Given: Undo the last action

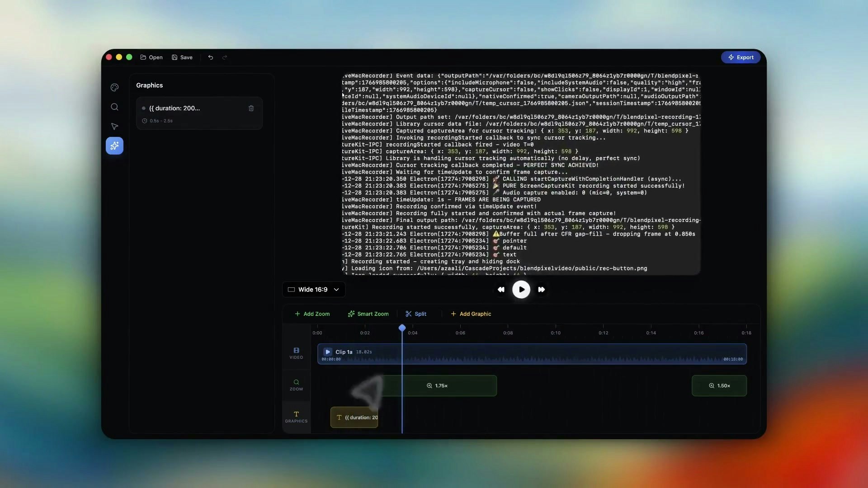Looking at the screenshot, I should [x=211, y=57].
